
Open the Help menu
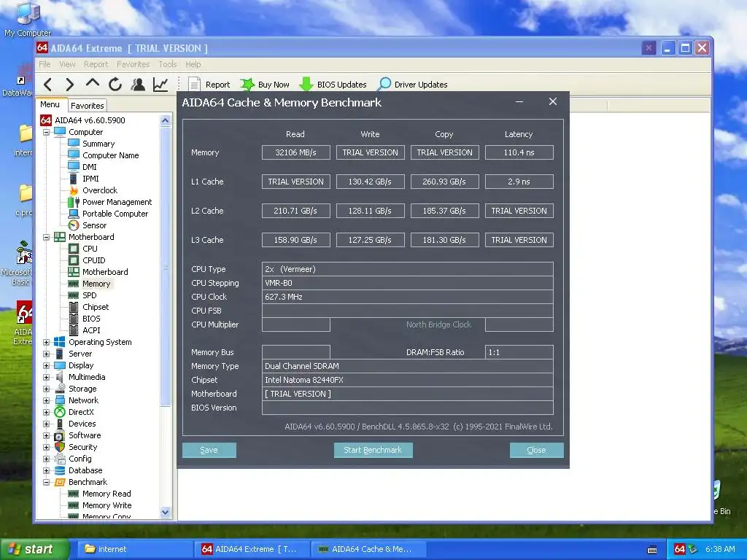coord(193,64)
